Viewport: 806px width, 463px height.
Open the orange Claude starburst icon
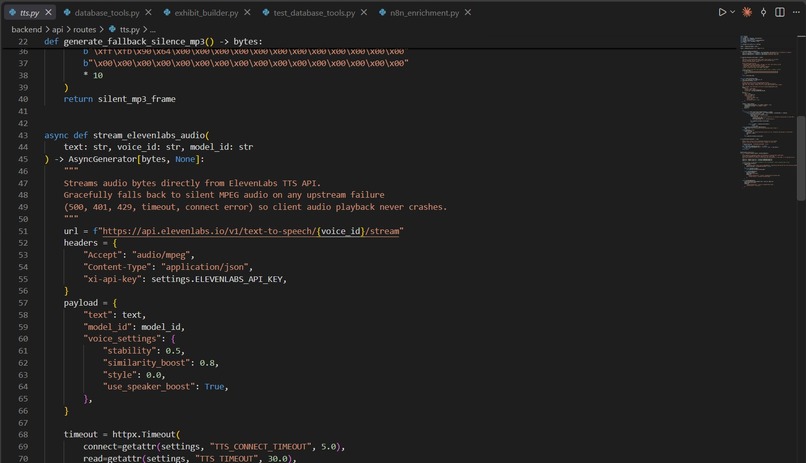747,12
